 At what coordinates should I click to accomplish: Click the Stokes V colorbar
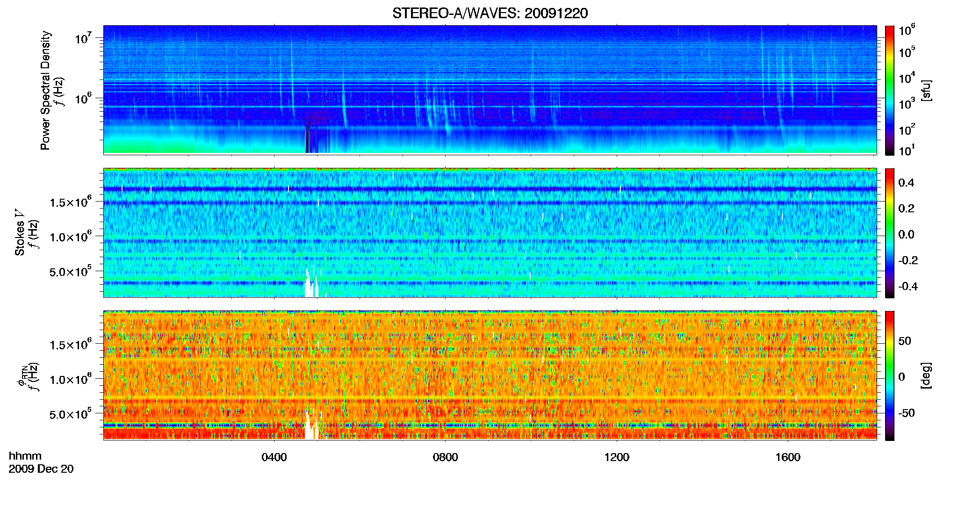890,233
